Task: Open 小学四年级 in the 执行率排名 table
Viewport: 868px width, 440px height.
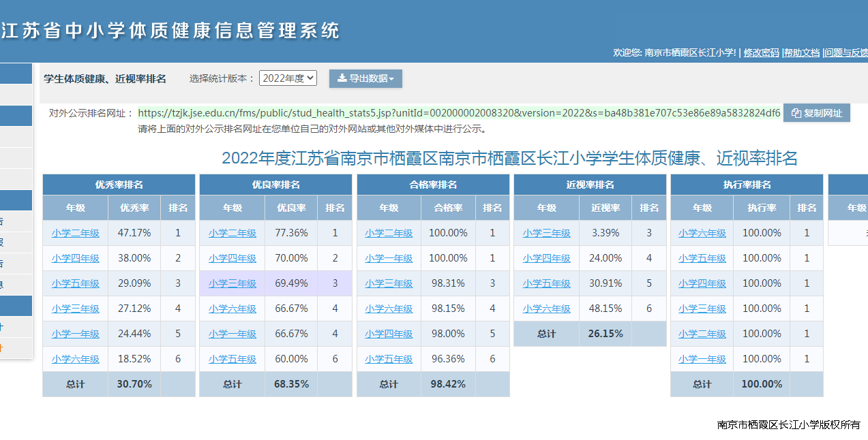Action: point(702,283)
